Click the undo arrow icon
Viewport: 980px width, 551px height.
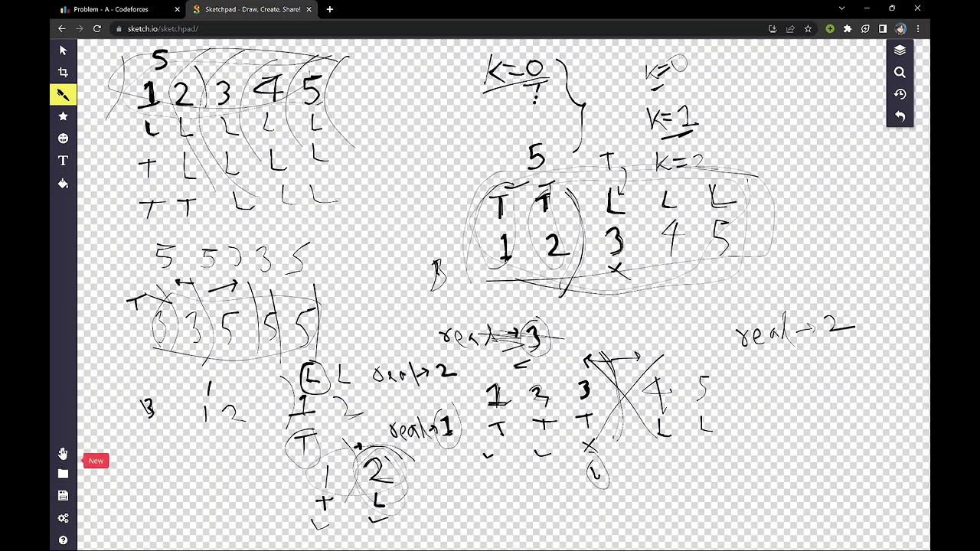(x=900, y=116)
